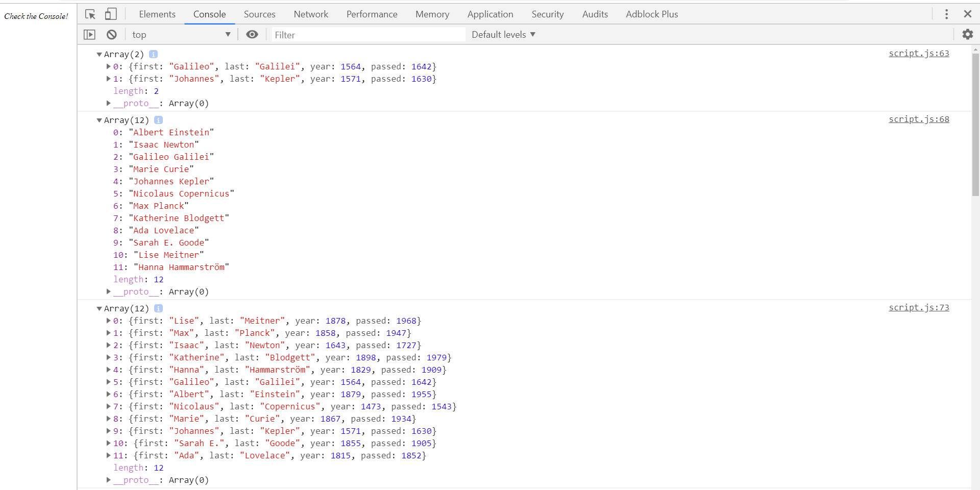Expand the Lise Meitner object
Screen dimensions: 980x490
click(x=108, y=321)
